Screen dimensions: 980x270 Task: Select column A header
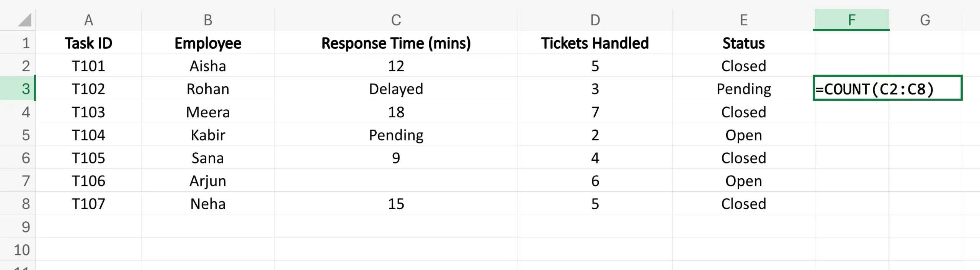tap(88, 20)
